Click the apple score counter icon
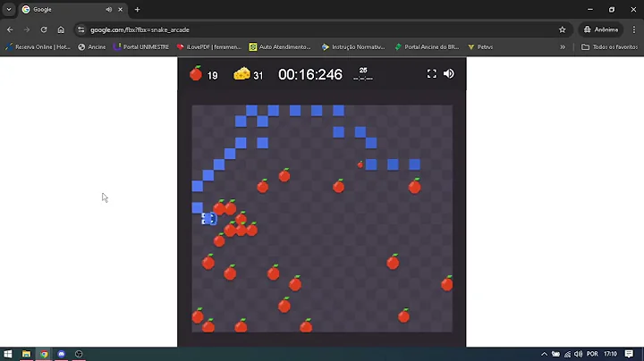This screenshot has height=361, width=644. 196,73
